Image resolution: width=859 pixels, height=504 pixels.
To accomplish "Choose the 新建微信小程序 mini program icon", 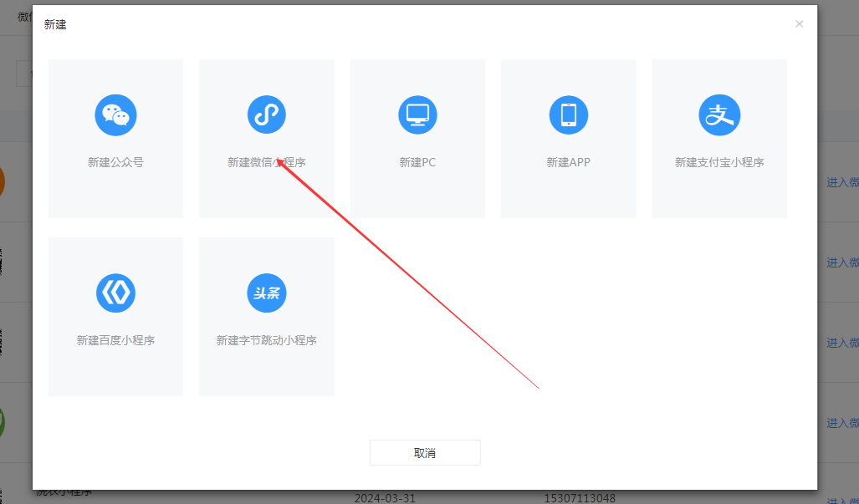I will pyautogui.click(x=266, y=115).
